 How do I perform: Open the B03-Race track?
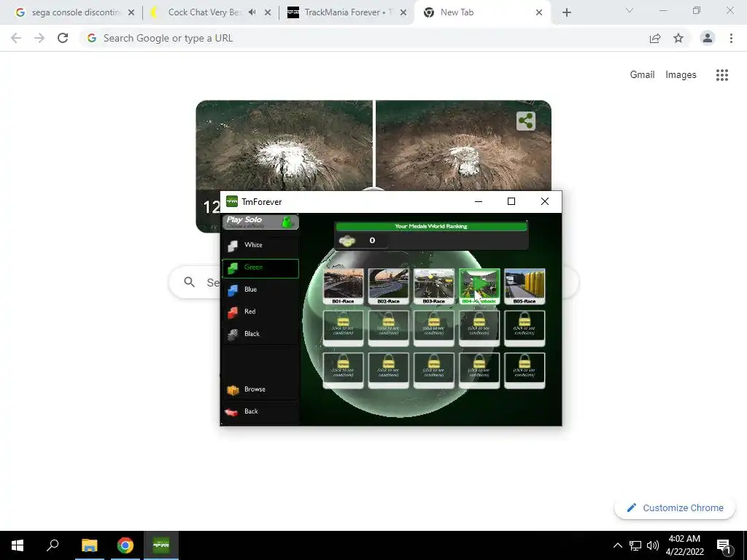433,286
